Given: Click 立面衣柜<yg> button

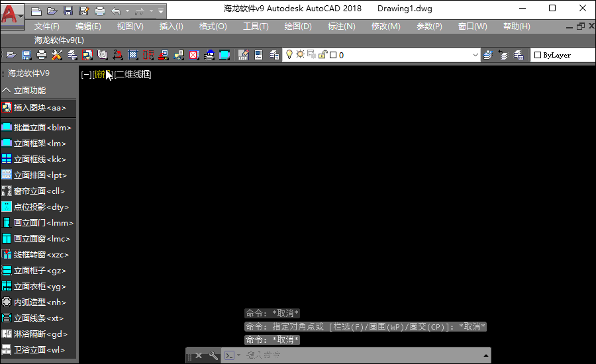Looking at the screenshot, I should [x=38, y=287].
